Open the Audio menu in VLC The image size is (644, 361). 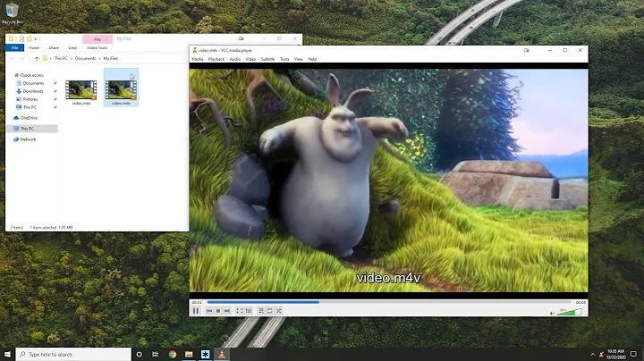[234, 59]
